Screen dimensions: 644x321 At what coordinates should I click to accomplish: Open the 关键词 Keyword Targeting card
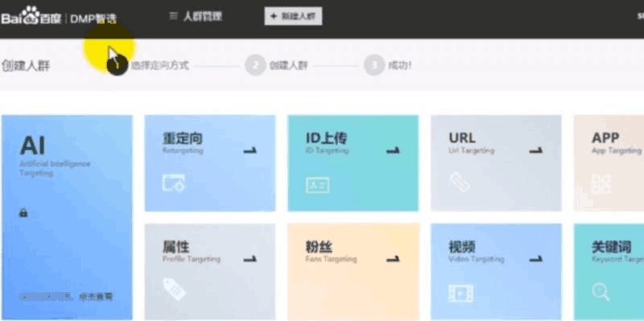(x=609, y=271)
